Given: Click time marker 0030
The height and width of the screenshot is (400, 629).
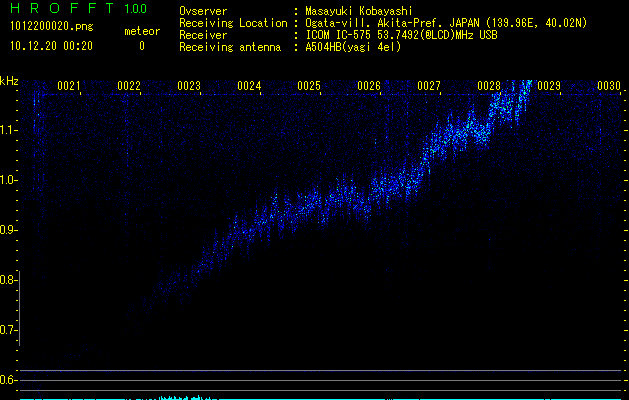Looking at the screenshot, I should point(609,85).
